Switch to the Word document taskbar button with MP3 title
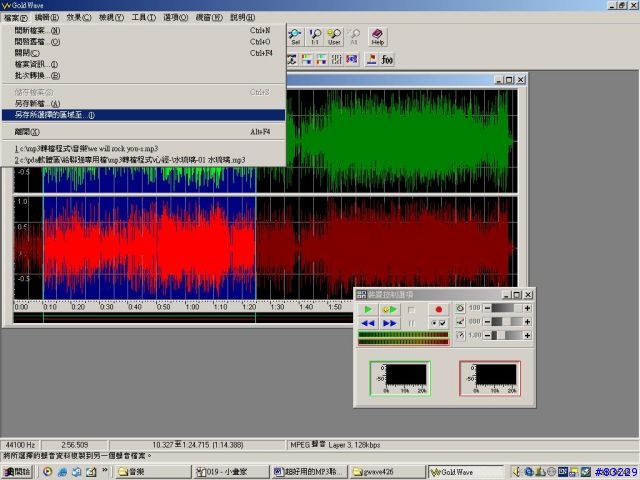Image resolution: width=640 pixels, height=480 pixels. (x=309, y=471)
